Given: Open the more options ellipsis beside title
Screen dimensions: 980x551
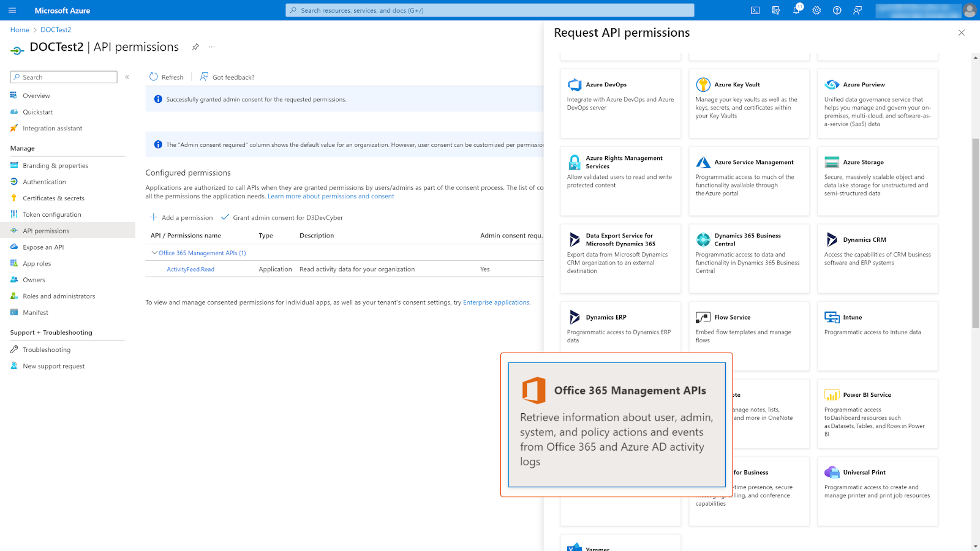Looking at the screenshot, I should pos(212,47).
